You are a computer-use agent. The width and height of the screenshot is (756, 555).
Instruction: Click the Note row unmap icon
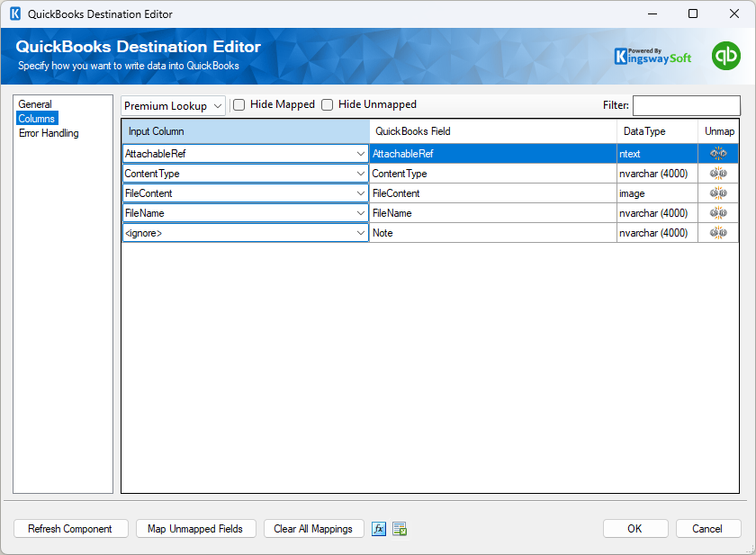[718, 233]
